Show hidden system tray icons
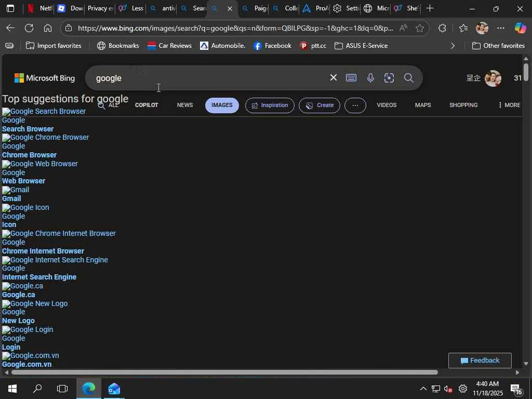The image size is (532, 399). click(423, 389)
